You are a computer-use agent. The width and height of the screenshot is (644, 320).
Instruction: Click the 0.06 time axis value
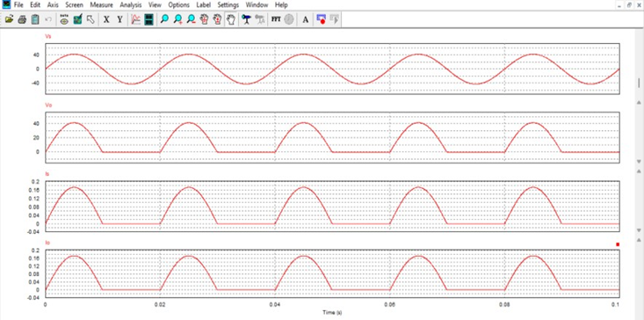pyautogui.click(x=389, y=305)
